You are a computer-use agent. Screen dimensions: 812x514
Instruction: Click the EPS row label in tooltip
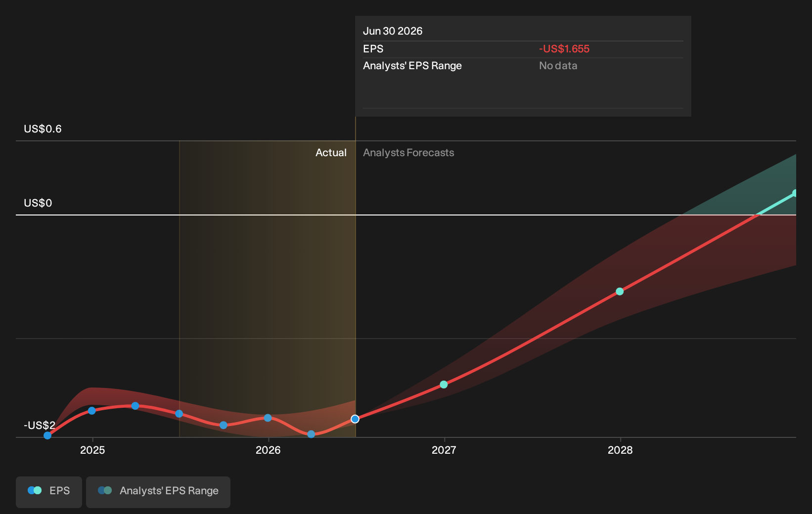[x=373, y=49]
